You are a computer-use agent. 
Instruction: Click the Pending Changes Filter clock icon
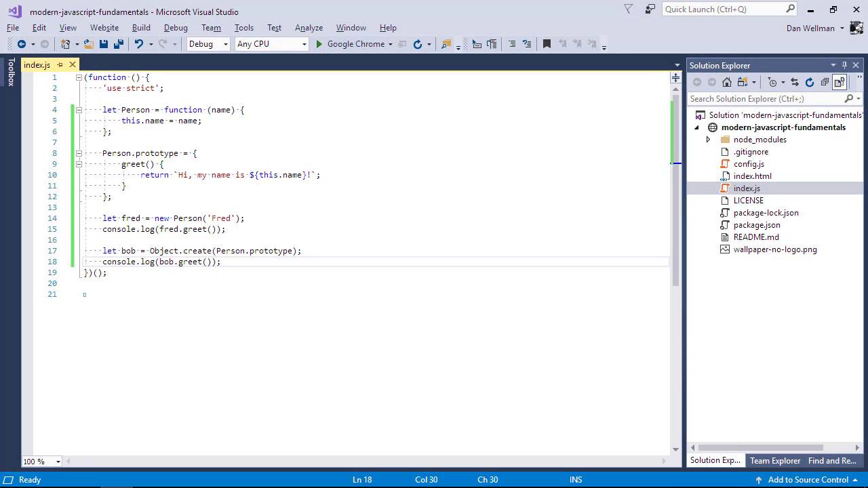[x=772, y=82]
